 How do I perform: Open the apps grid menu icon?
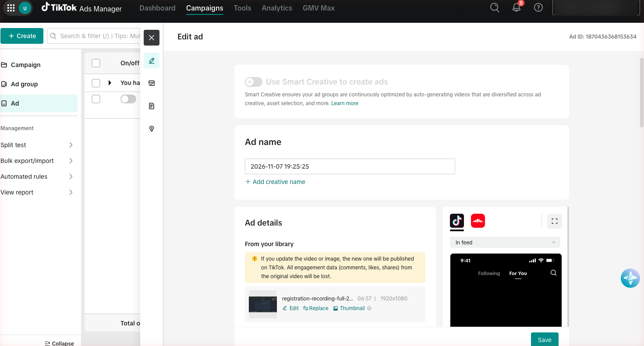[x=11, y=8]
